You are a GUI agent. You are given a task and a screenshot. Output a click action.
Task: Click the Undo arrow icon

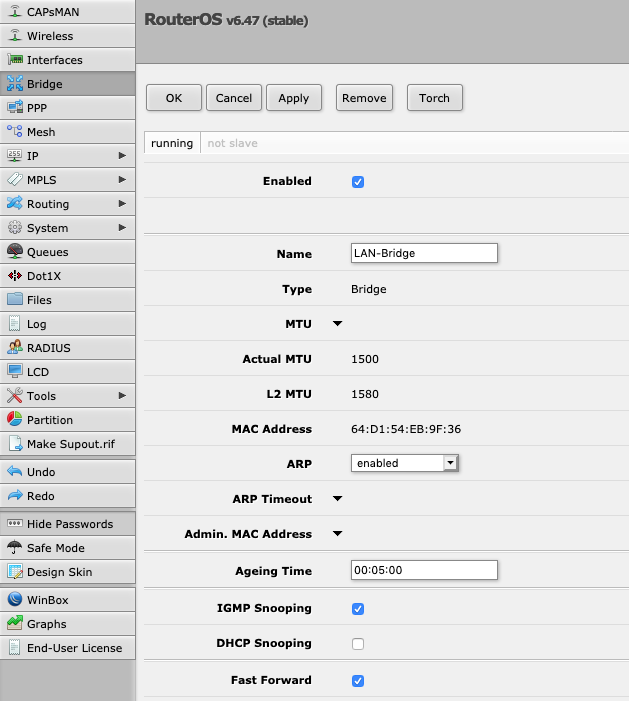tap(15, 472)
